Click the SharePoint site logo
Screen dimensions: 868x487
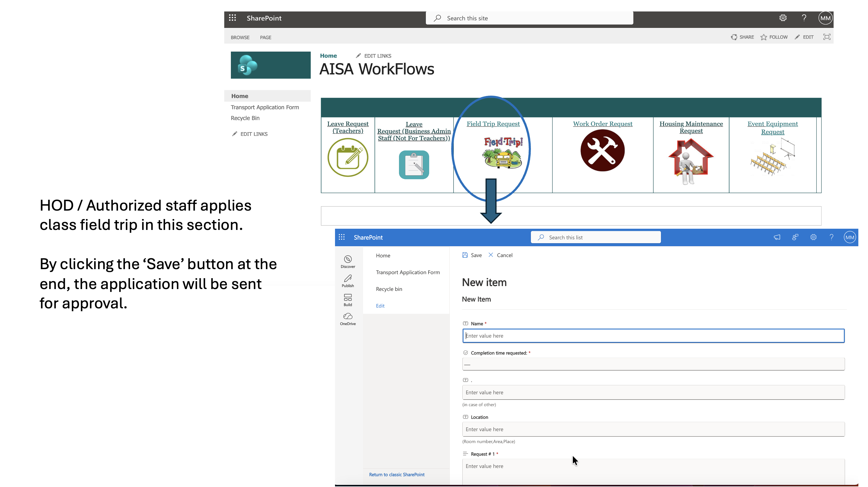click(x=271, y=65)
